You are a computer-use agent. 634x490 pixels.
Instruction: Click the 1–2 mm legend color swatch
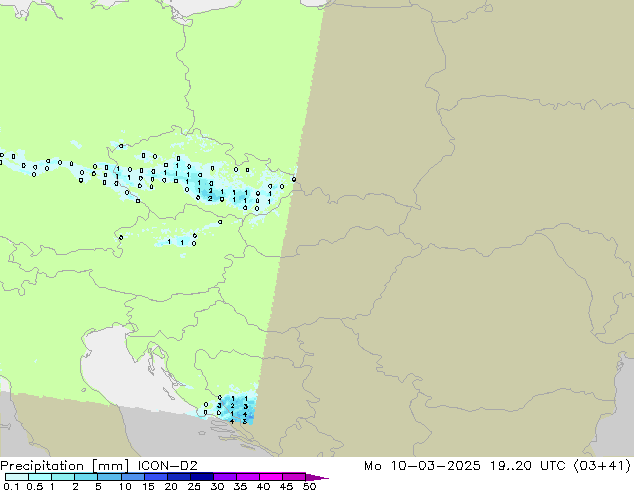[63, 477]
